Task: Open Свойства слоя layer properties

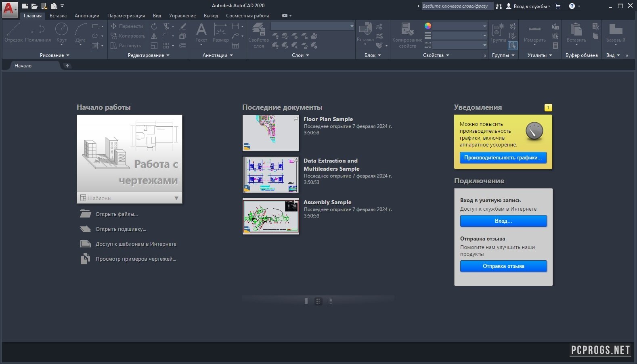Action: tap(258, 34)
